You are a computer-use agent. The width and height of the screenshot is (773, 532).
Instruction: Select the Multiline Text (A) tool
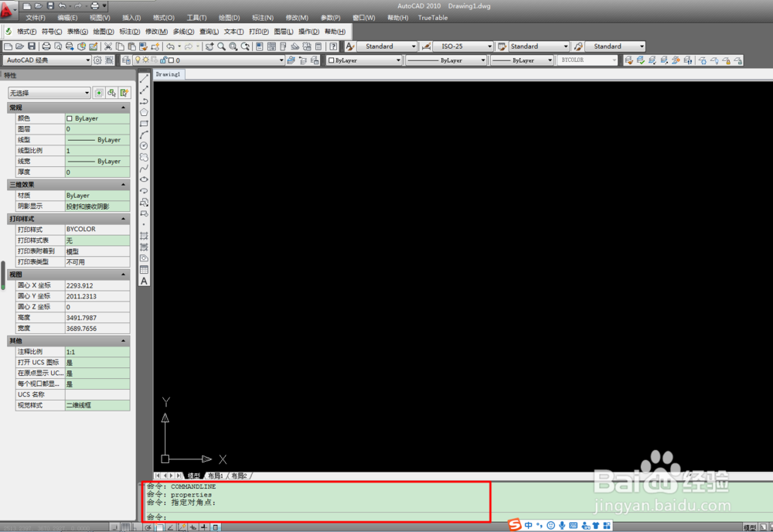[144, 281]
